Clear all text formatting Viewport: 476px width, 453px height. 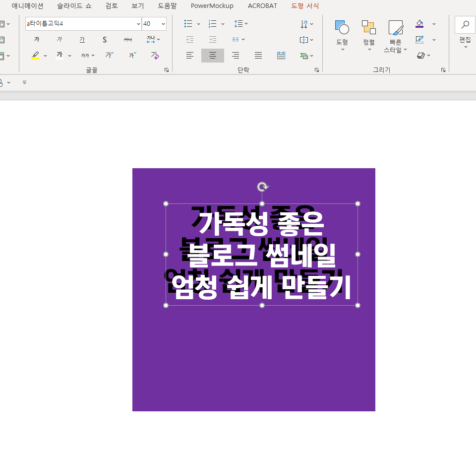(155, 55)
